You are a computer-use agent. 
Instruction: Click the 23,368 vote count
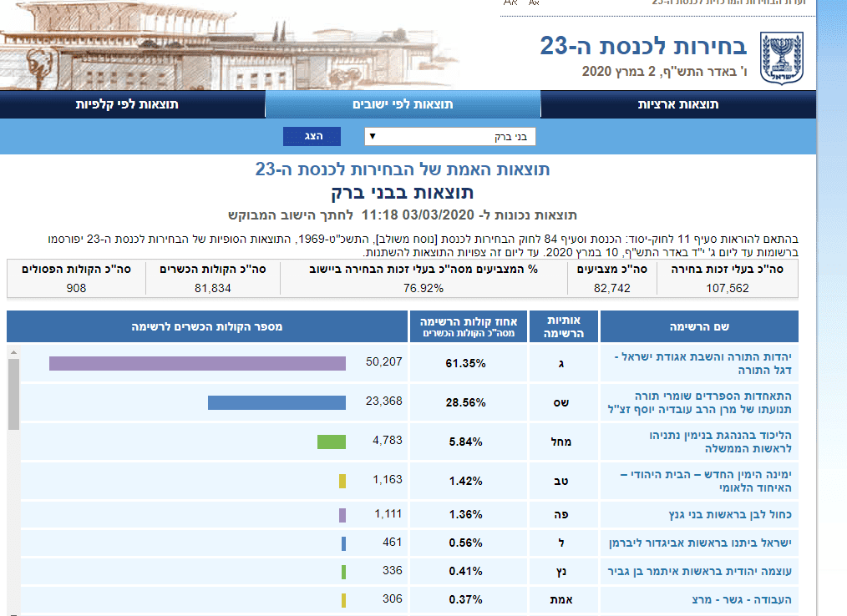(x=384, y=401)
